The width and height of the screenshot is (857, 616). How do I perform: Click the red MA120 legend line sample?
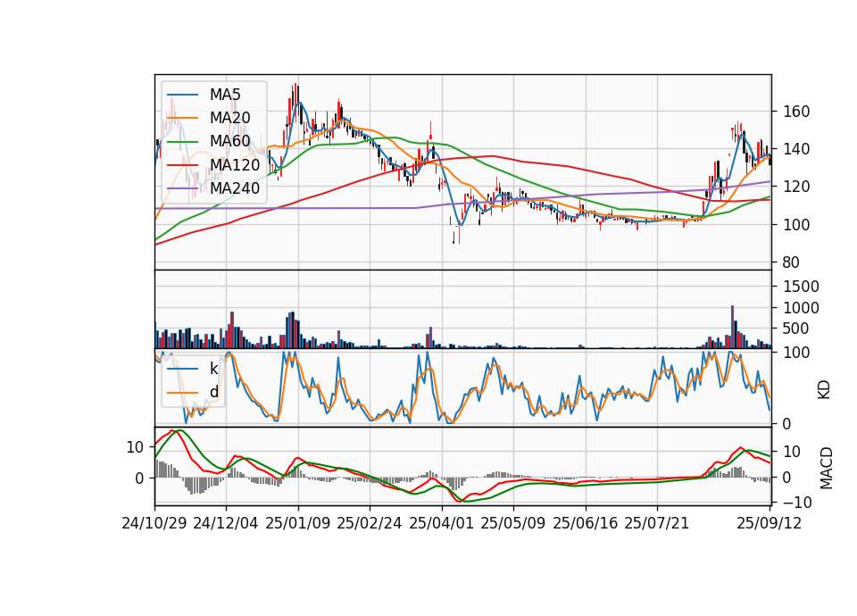coord(182,165)
